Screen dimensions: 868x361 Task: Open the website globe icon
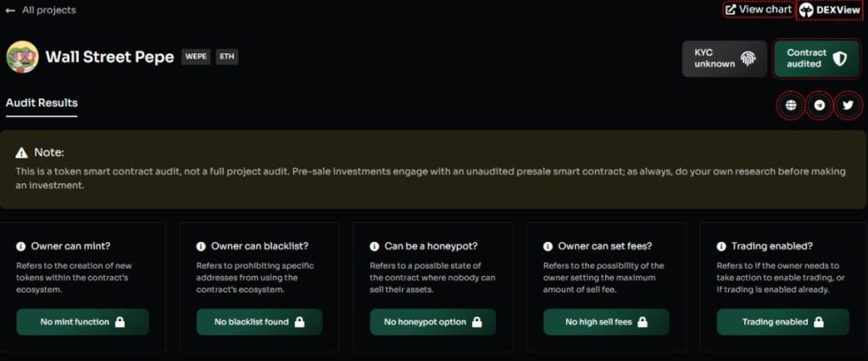(x=791, y=105)
